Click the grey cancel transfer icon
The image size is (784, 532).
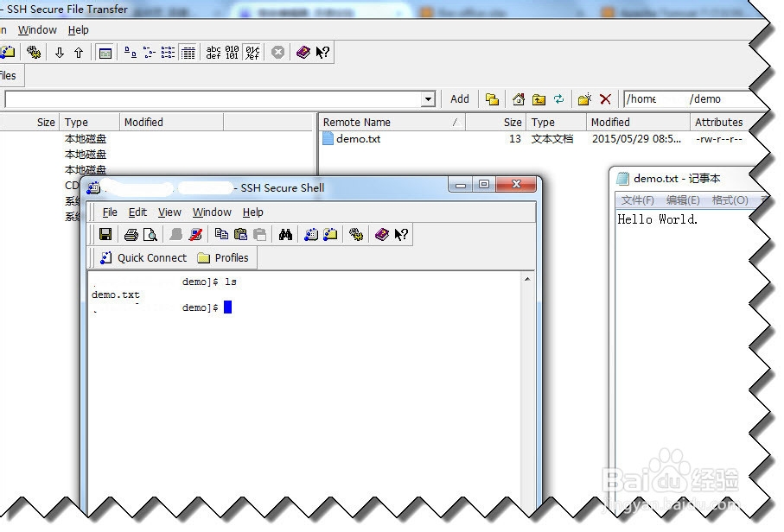pos(278,52)
